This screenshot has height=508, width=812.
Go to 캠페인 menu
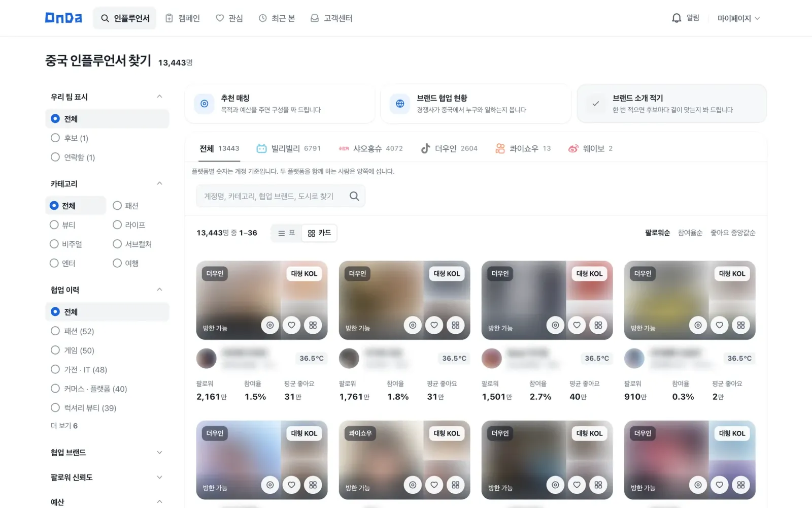(183, 18)
